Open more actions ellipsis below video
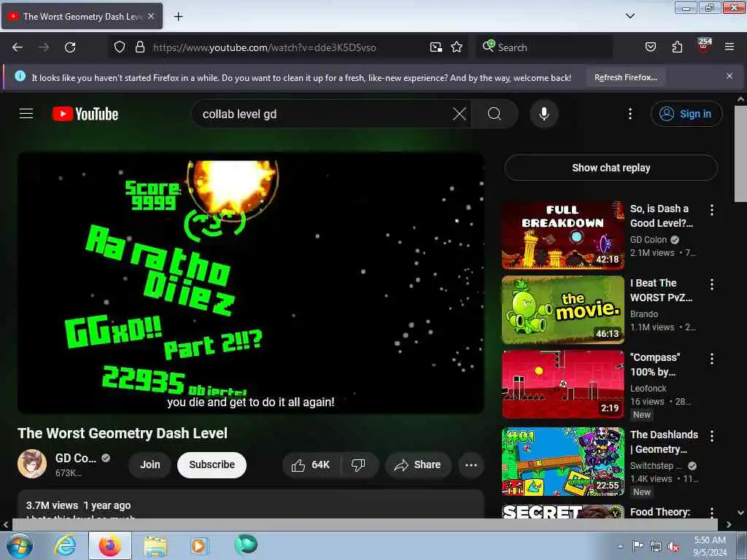This screenshot has width=747, height=560. tap(471, 464)
